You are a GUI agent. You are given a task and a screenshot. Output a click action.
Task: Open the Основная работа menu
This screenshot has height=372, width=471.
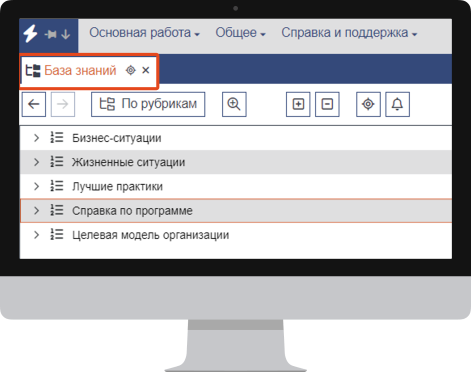pyautogui.click(x=144, y=33)
